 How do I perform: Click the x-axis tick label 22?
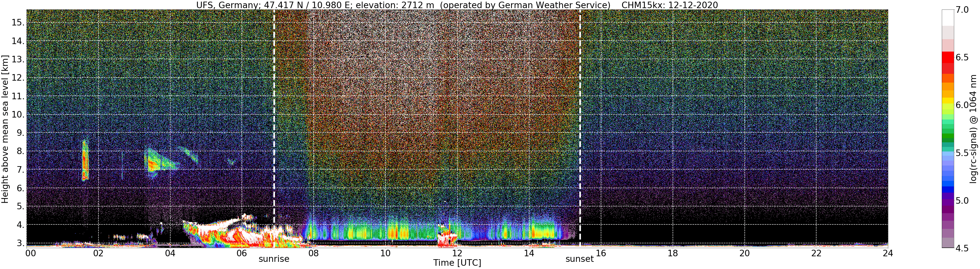[x=816, y=253]
